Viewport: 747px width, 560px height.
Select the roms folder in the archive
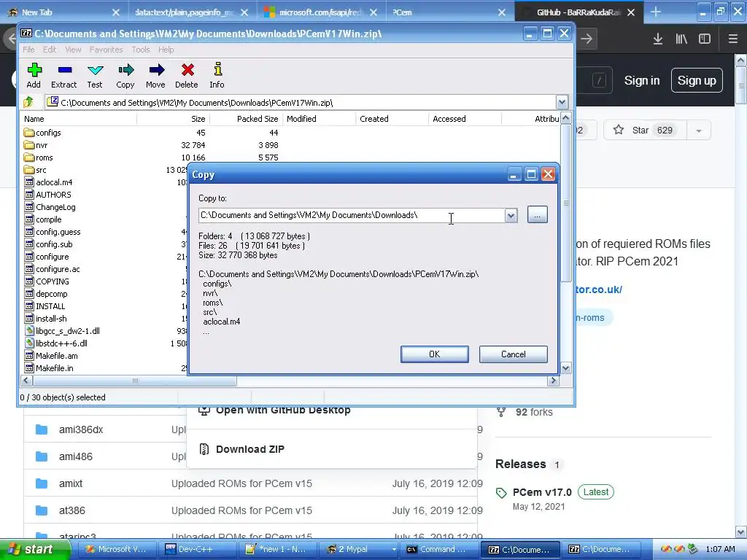38,157
